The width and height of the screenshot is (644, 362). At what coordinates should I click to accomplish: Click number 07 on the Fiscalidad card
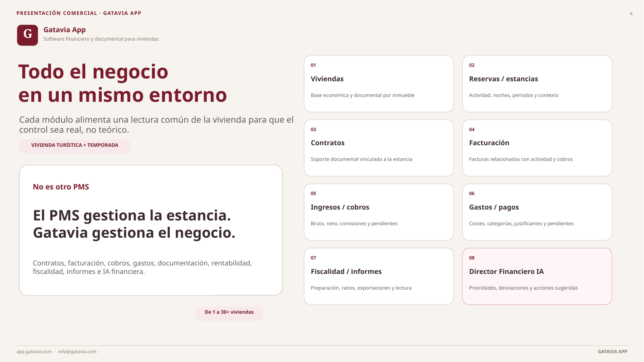[313, 258]
